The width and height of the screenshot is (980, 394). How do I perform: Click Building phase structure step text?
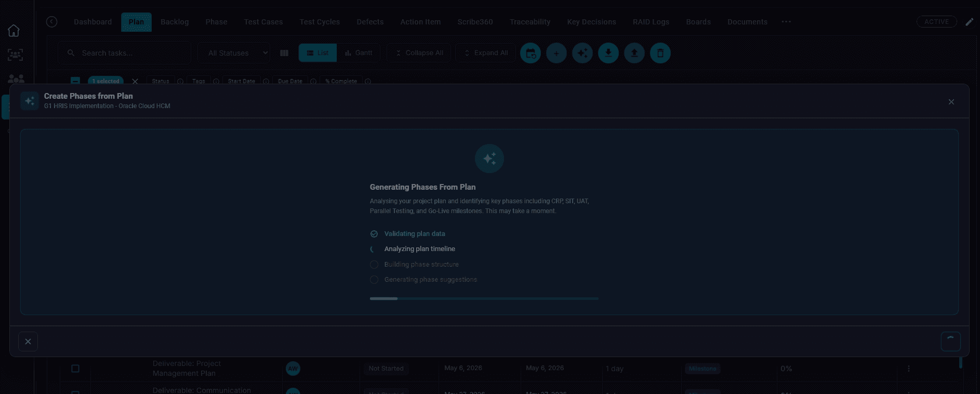421,265
